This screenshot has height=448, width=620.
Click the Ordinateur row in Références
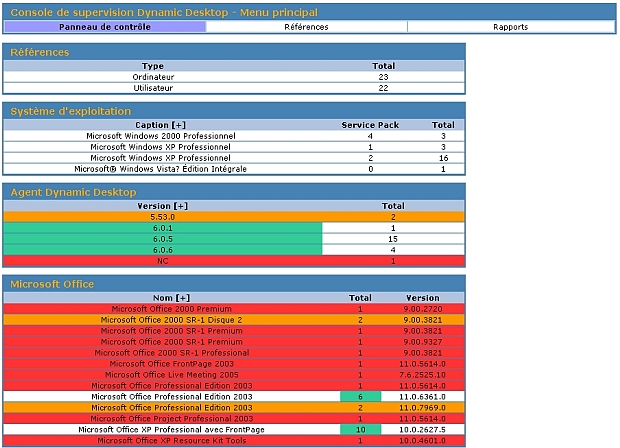234,77
